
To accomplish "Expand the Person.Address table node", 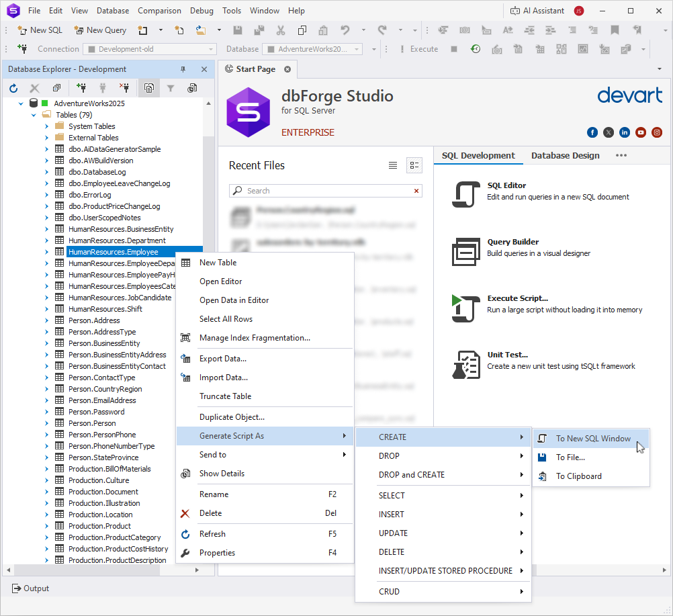I will click(46, 320).
